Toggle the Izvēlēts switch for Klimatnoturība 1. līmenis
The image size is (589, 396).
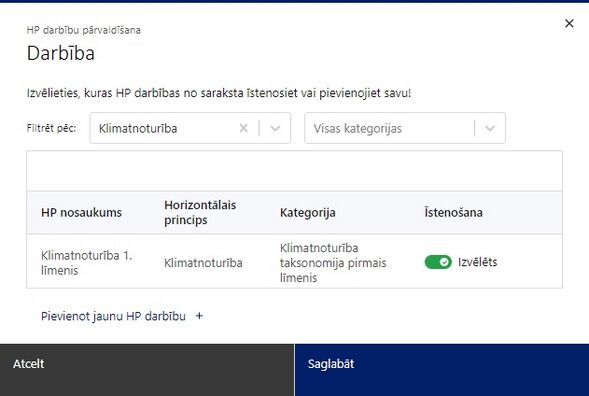pyautogui.click(x=438, y=262)
